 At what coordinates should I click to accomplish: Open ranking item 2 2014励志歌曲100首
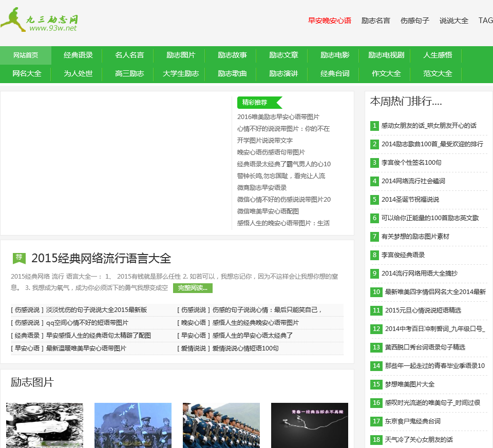click(x=432, y=144)
